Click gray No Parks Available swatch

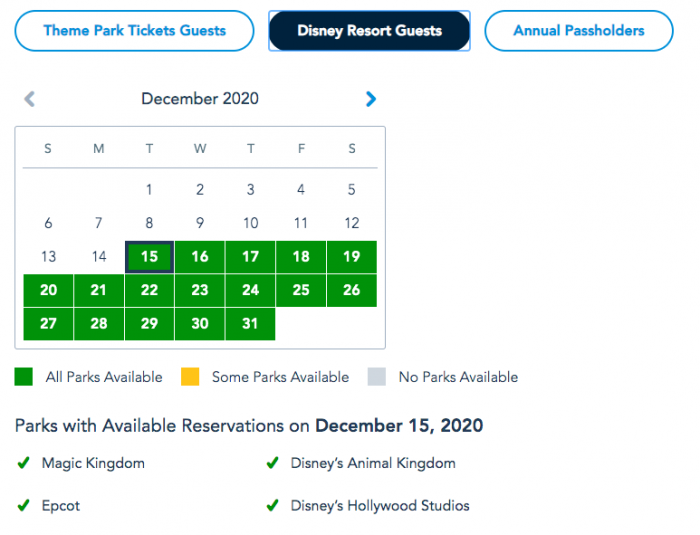376,377
